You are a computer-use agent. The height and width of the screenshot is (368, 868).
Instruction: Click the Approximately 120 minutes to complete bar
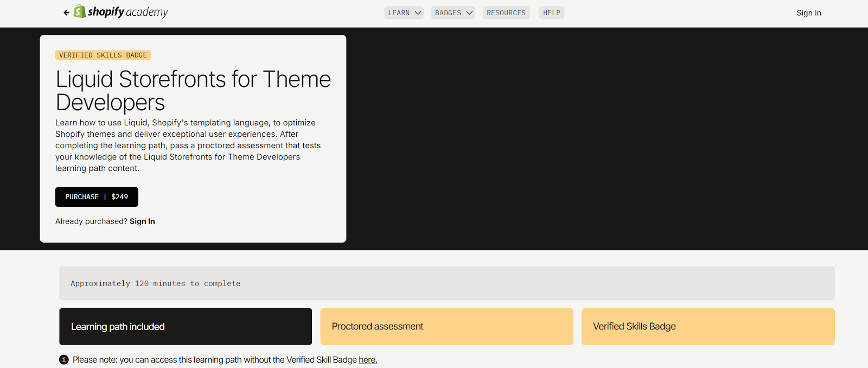pyautogui.click(x=446, y=283)
